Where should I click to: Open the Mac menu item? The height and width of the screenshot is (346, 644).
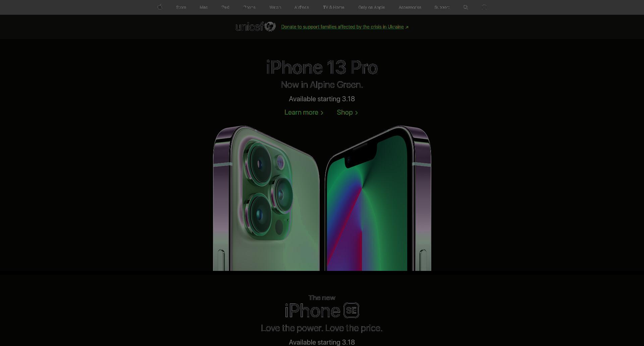(204, 7)
